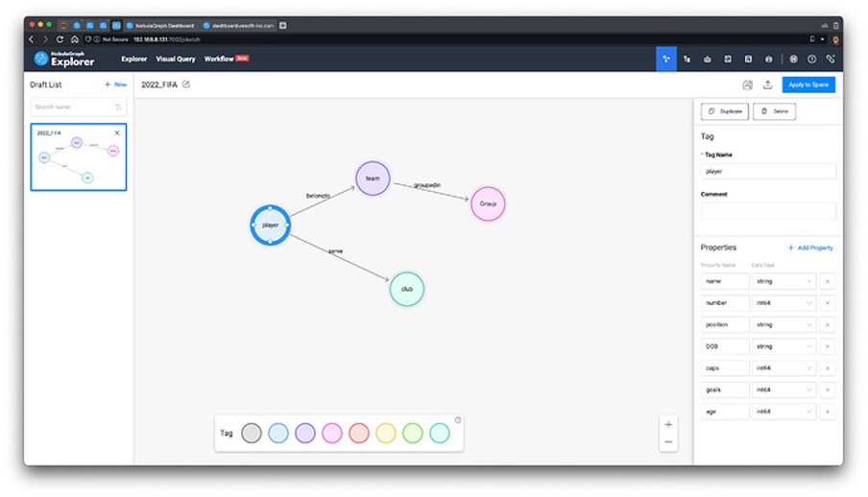Zoom out the canvas with minus button
The width and height of the screenshot is (868, 497).
pyautogui.click(x=668, y=441)
